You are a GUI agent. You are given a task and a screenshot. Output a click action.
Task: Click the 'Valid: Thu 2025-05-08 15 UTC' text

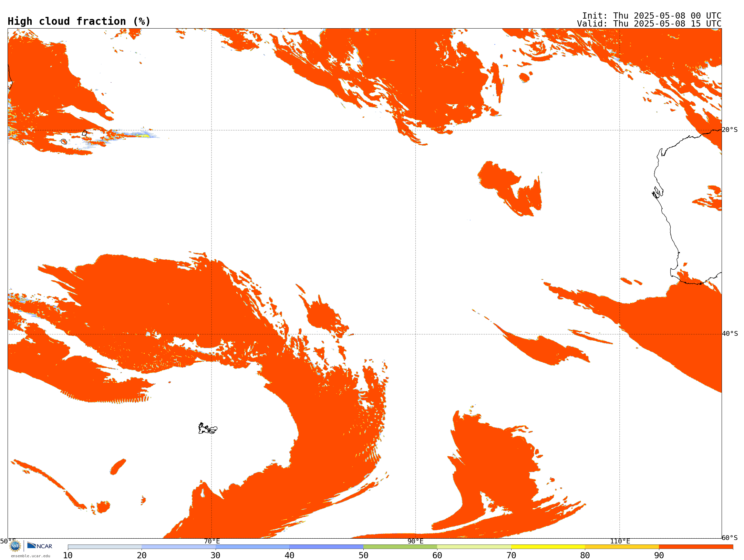[x=649, y=24]
